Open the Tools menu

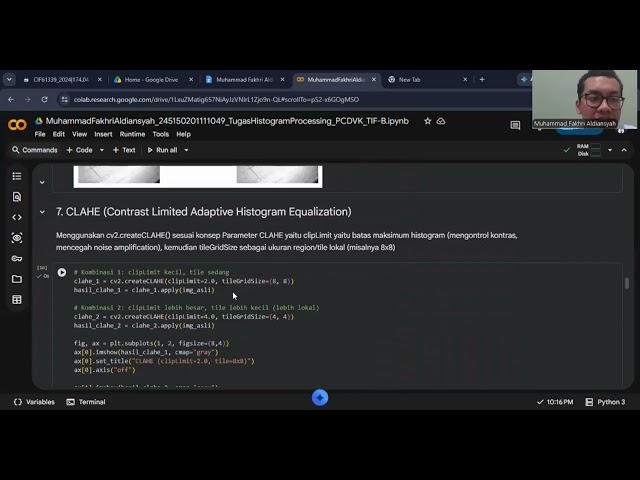[x=161, y=134]
